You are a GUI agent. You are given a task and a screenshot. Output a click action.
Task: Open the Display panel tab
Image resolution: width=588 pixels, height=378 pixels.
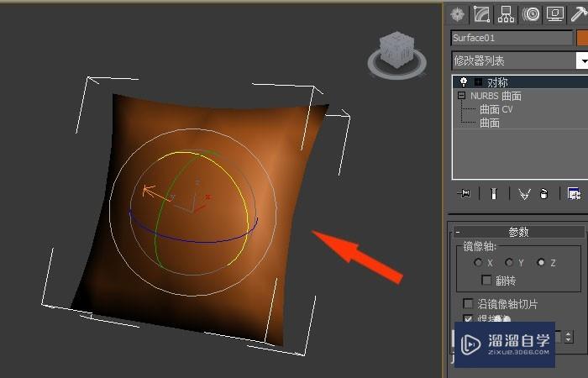coord(555,15)
